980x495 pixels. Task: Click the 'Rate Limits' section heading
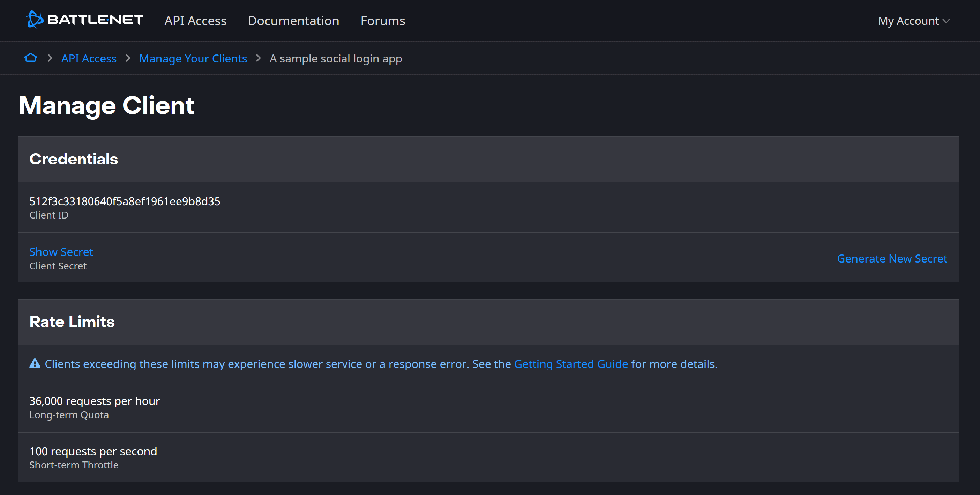[72, 322]
